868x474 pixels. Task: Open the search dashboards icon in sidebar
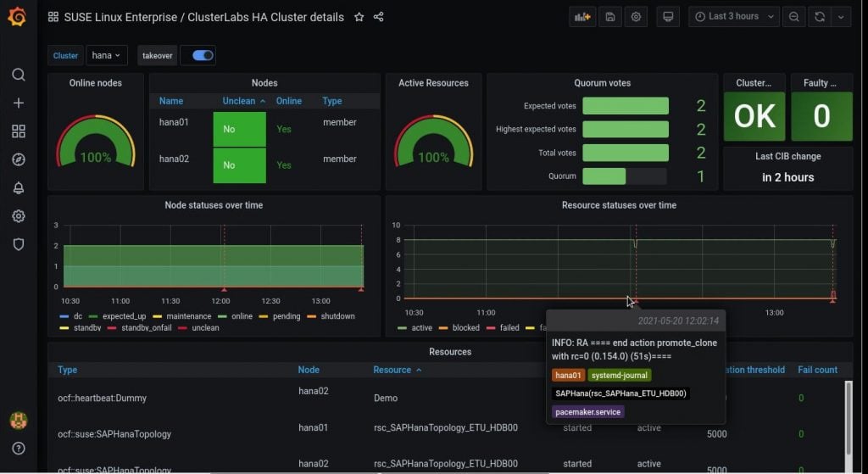[x=19, y=75]
